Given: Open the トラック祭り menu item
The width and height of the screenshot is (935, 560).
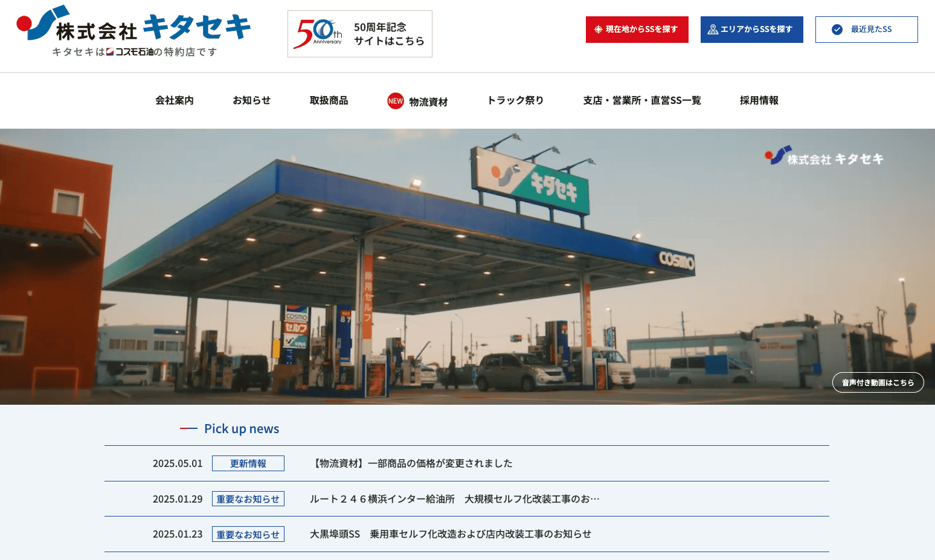Looking at the screenshot, I should (515, 100).
